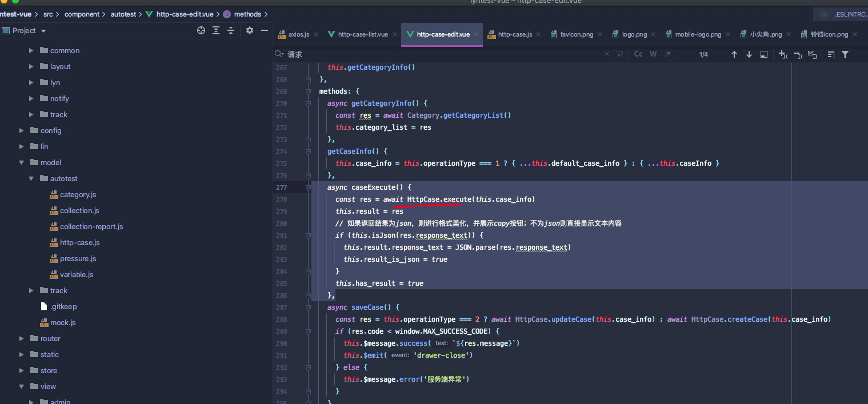Expand the notify folder
Viewport: 868px width, 404px height.
pyautogui.click(x=31, y=98)
